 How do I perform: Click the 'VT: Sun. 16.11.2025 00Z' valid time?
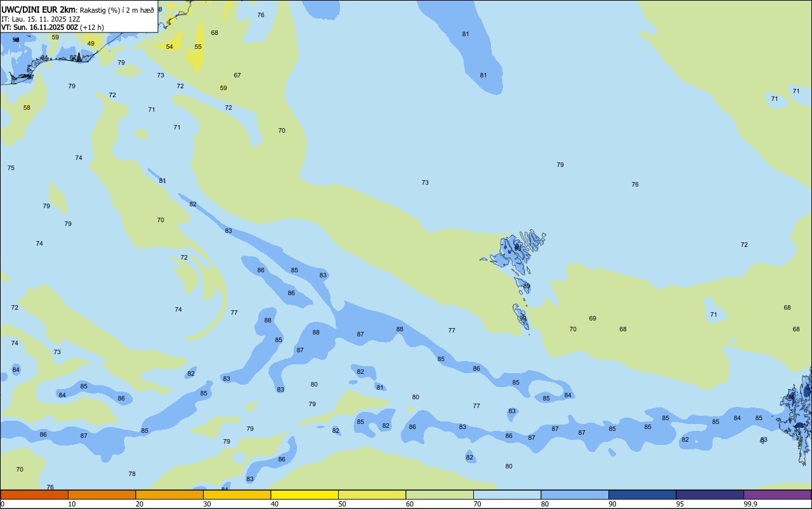[39, 27]
